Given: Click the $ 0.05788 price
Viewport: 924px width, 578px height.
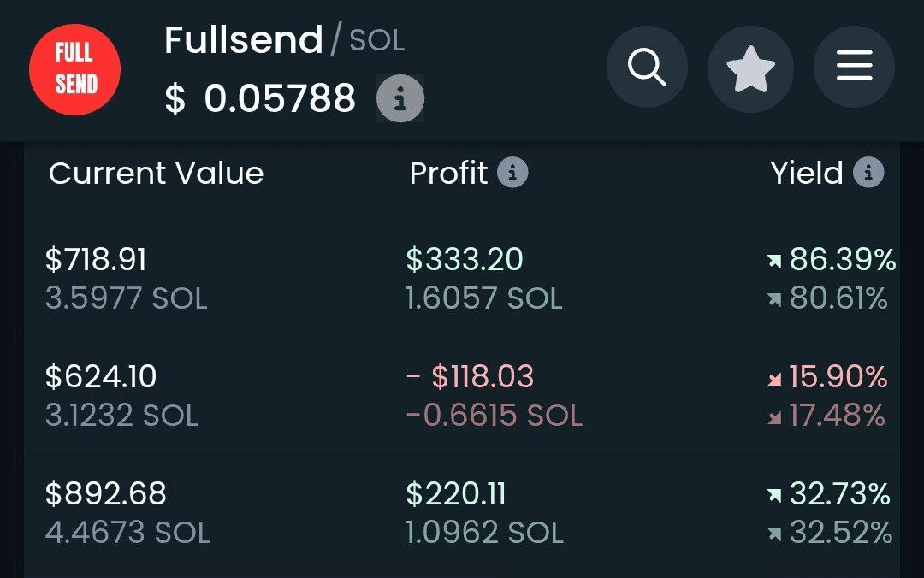Looking at the screenshot, I should (260, 97).
